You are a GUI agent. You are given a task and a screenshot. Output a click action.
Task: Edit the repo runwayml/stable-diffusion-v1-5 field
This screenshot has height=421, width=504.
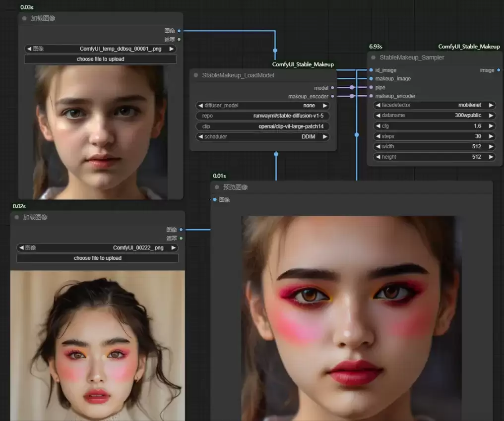(x=262, y=116)
